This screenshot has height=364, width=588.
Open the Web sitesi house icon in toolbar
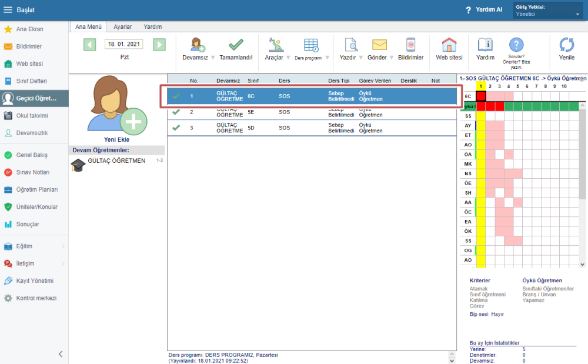pyautogui.click(x=449, y=45)
